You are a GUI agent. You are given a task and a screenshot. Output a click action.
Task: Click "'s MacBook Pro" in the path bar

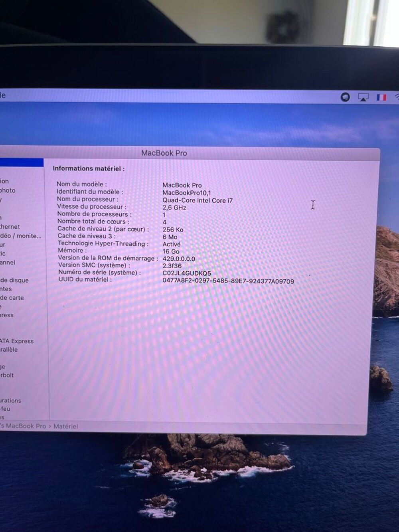23,426
